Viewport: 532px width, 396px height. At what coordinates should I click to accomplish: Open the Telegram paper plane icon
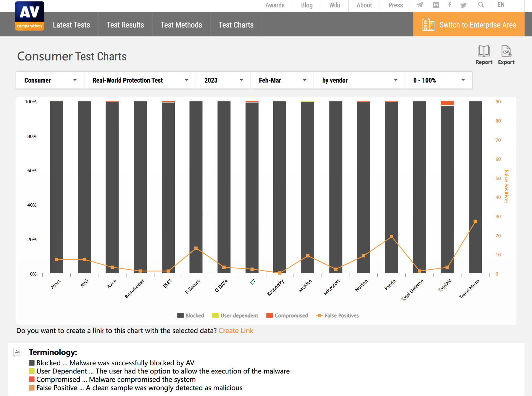420,5
